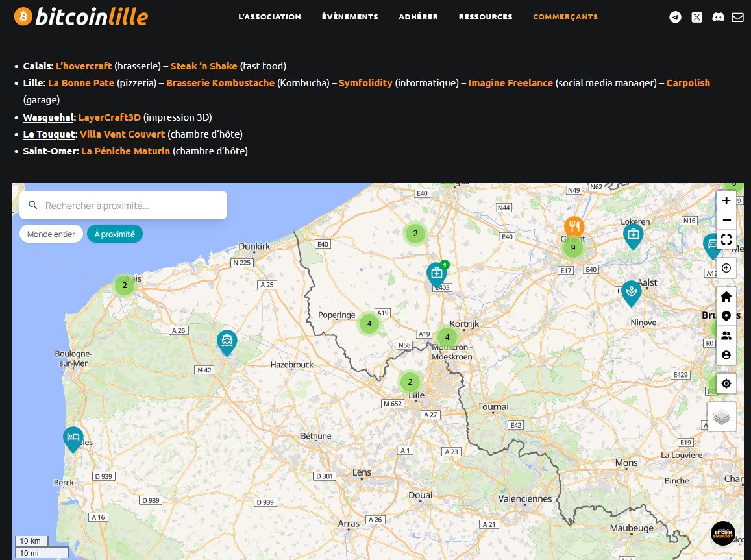This screenshot has width=751, height=560.
Task: Open the Imagine Freelance link
Action: click(511, 83)
